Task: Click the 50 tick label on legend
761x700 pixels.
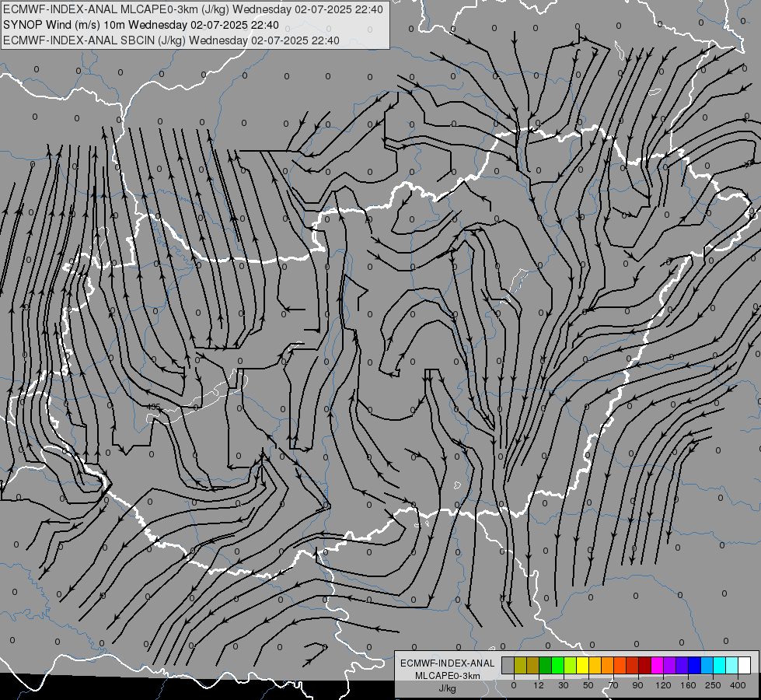Action: click(x=588, y=685)
